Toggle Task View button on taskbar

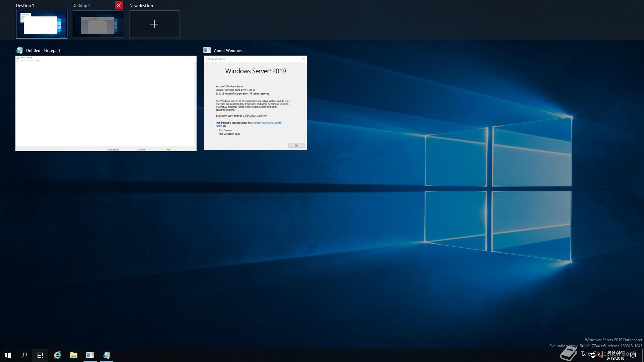[x=40, y=355]
